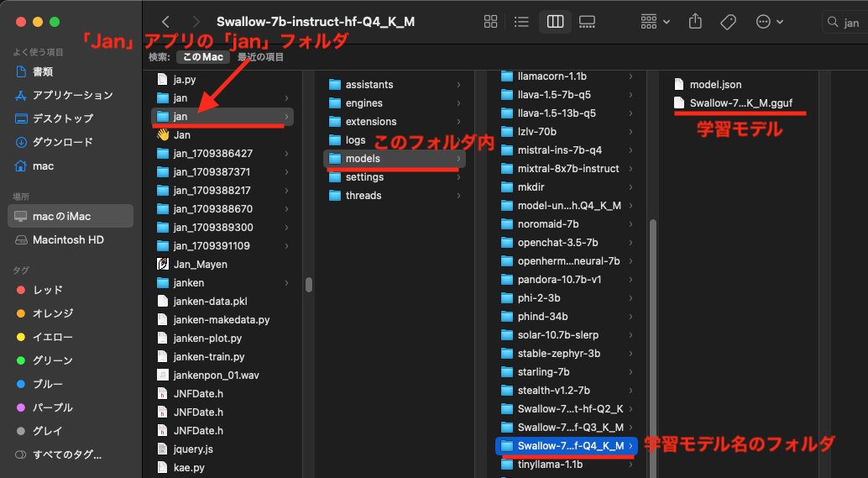Select the Swallow-7...f-Q4_K_M folder

pos(567,446)
